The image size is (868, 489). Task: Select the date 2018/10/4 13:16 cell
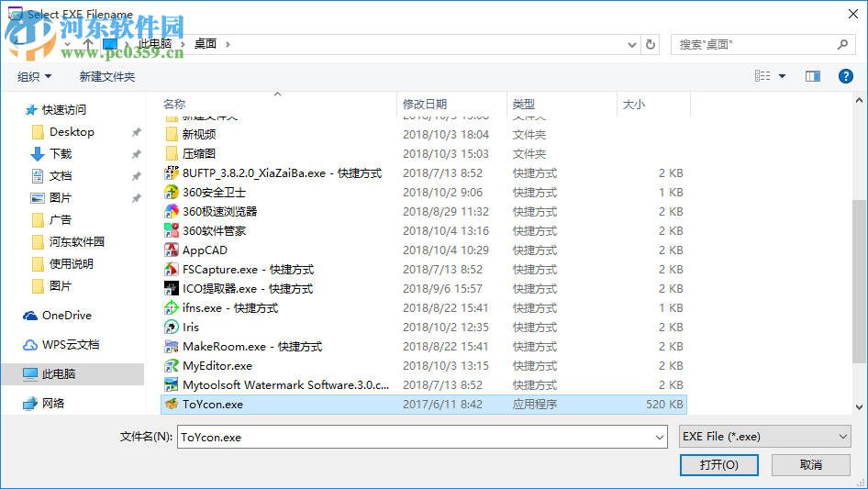pyautogui.click(x=446, y=231)
